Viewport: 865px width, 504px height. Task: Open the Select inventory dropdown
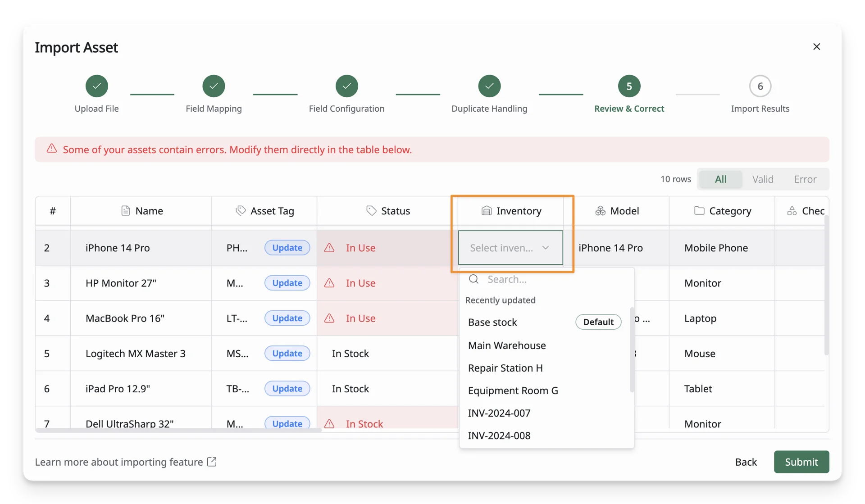point(510,248)
